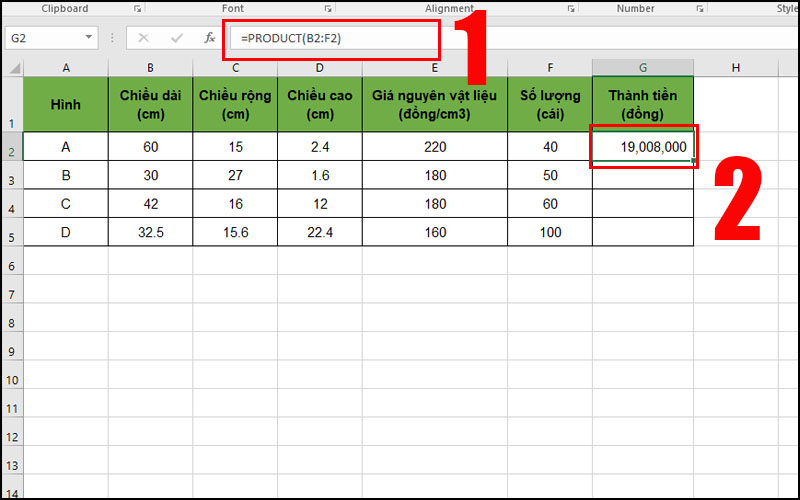
Task: Select column G header
Action: [642, 67]
